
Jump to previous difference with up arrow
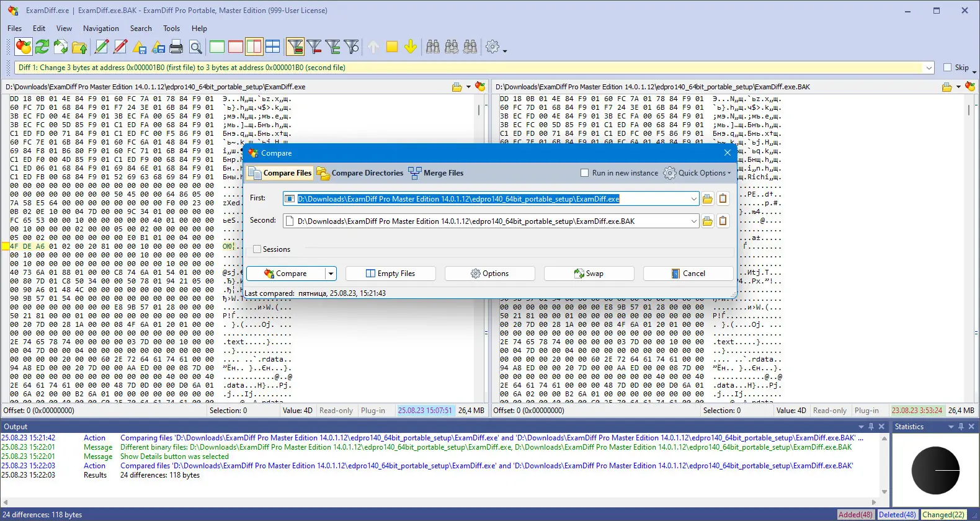[373, 47]
